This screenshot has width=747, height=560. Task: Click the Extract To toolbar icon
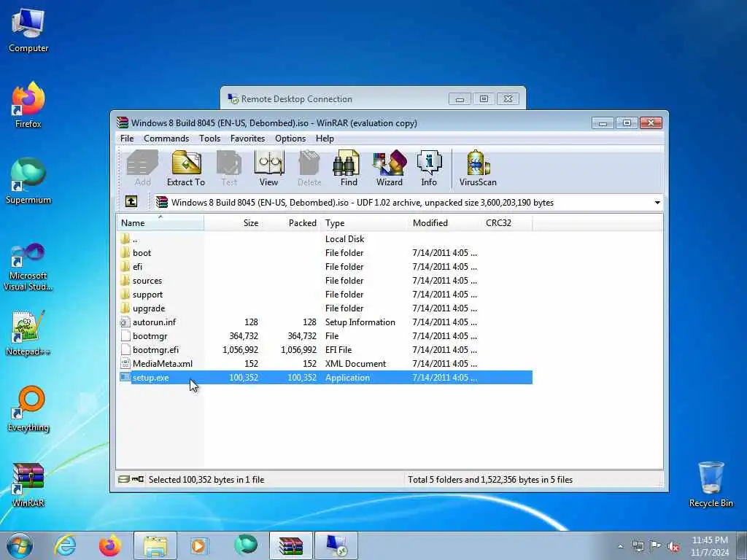[x=186, y=168]
